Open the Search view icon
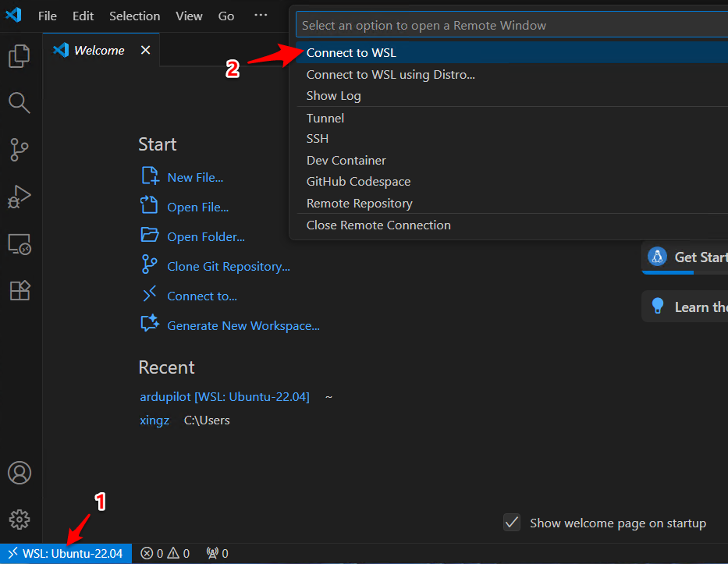728x564 pixels. (20, 102)
